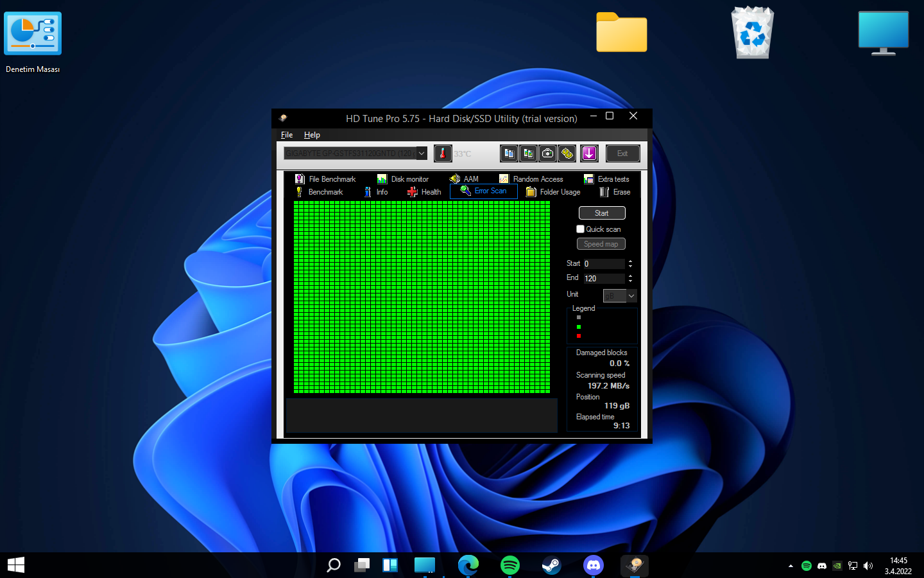
Task: Click the Start position input field
Action: coord(604,264)
